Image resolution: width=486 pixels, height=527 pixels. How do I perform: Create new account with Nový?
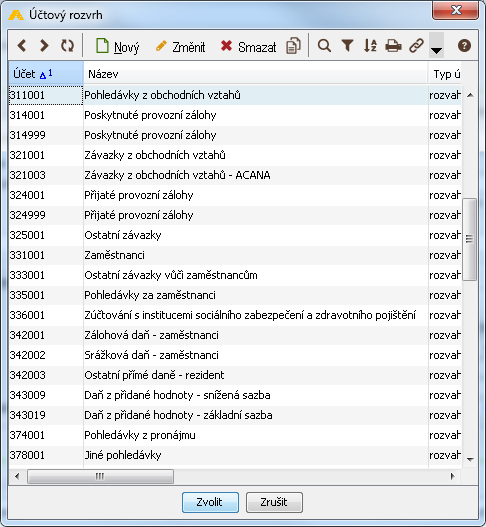point(117,46)
